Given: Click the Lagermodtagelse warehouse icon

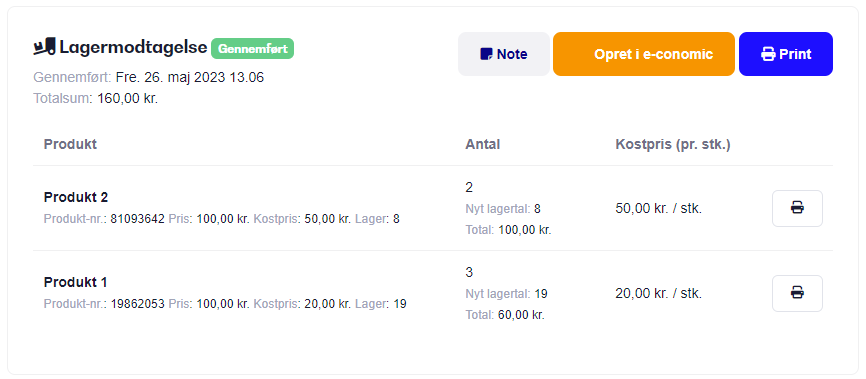Looking at the screenshot, I should [45, 46].
